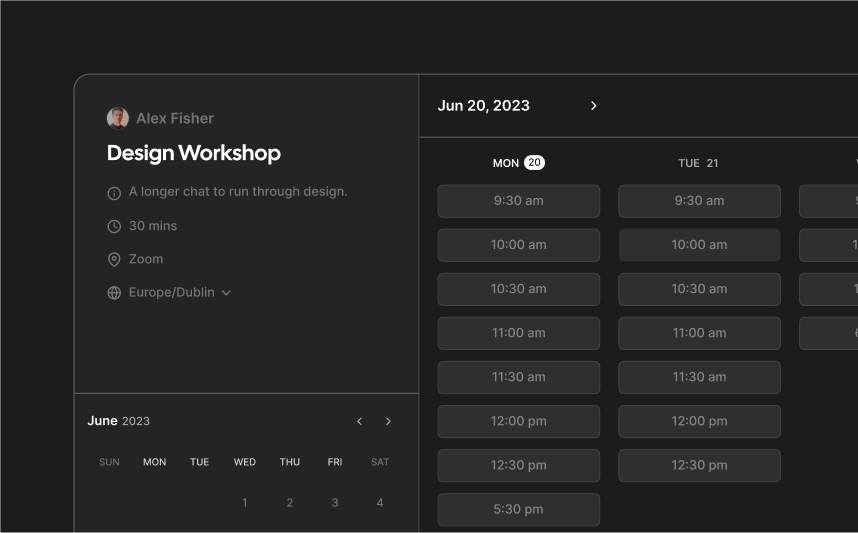Click the TUE 21 column header
This screenshot has height=533, width=858.
698,163
